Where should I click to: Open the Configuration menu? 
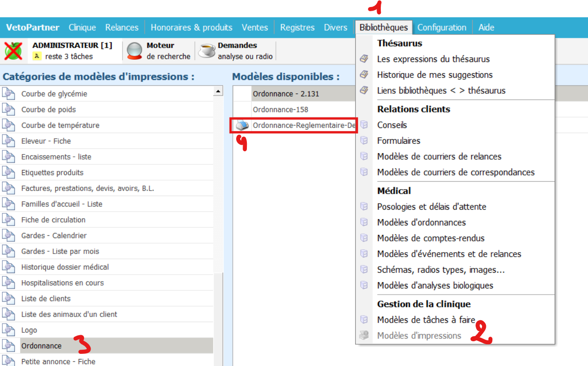(441, 28)
